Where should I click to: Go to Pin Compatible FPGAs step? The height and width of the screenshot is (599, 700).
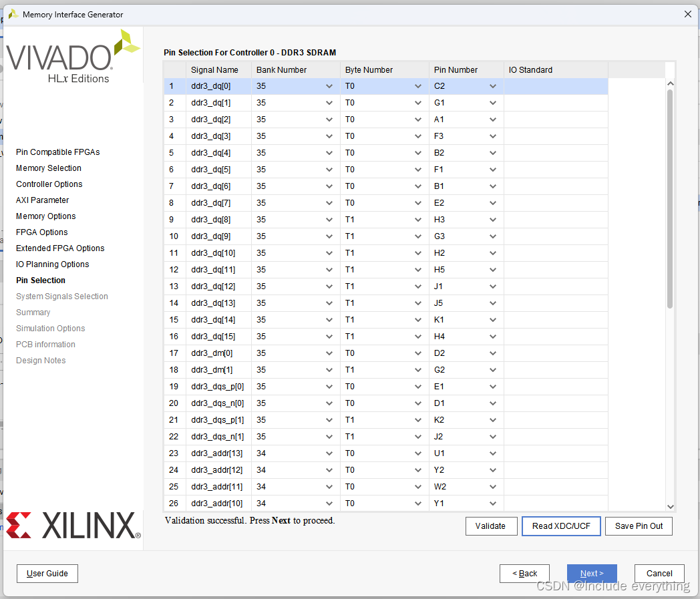[57, 152]
